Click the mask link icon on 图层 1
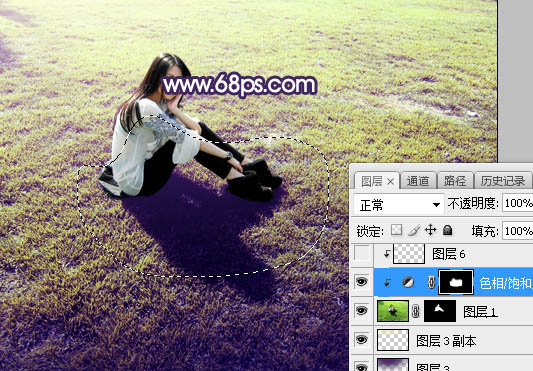The width and height of the screenshot is (533, 371). [416, 311]
